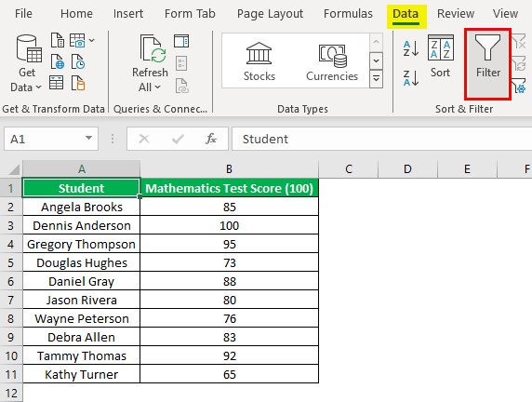This screenshot has width=532, height=402.
Task: Select row 5 header
Action: [x=11, y=262]
